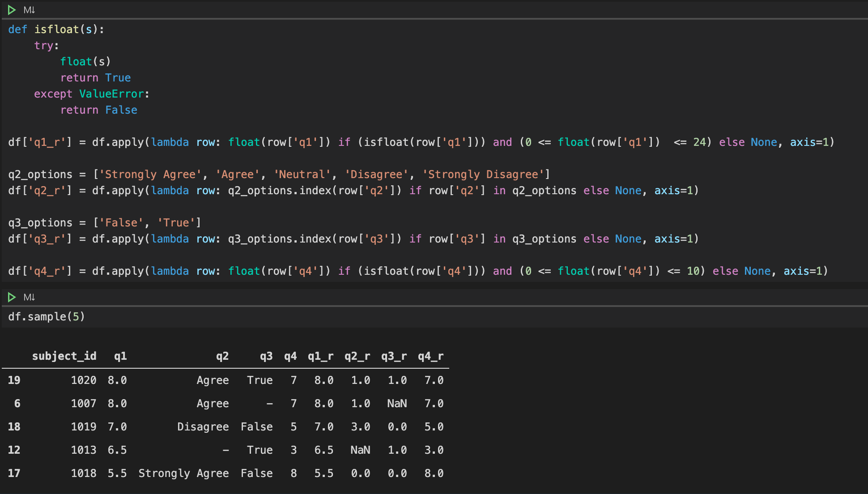Select the q2_r column header

[357, 356]
